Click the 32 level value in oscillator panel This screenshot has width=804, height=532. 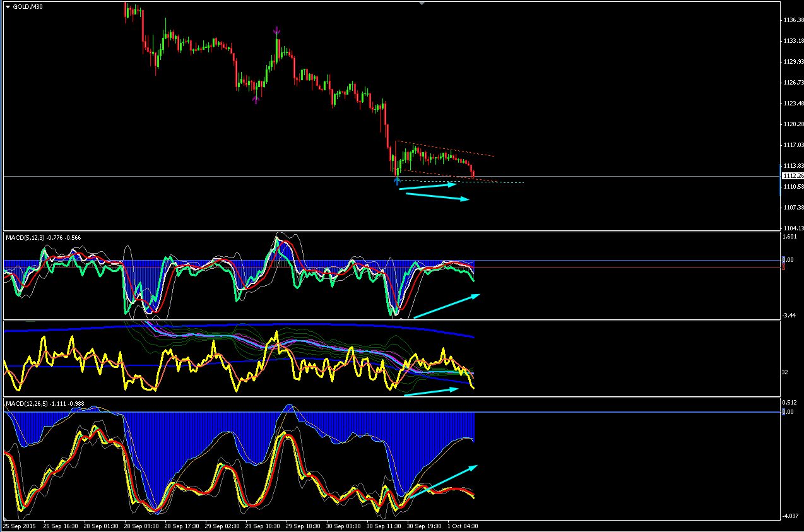pos(785,372)
